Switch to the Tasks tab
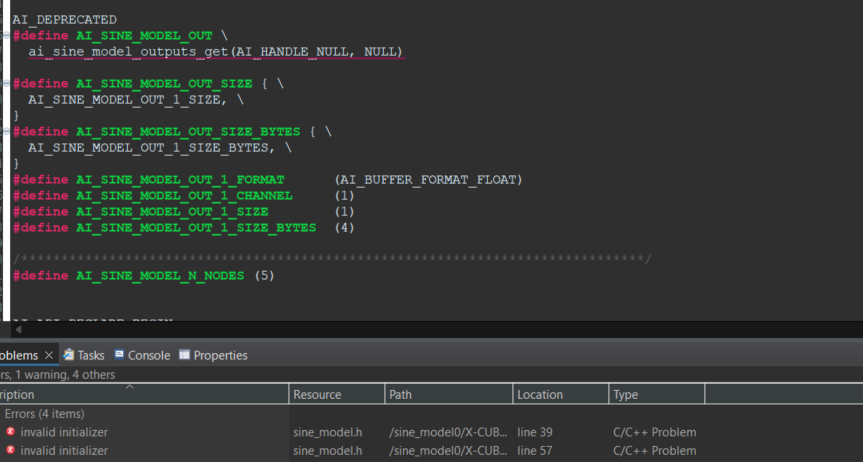863x462 pixels. click(84, 355)
